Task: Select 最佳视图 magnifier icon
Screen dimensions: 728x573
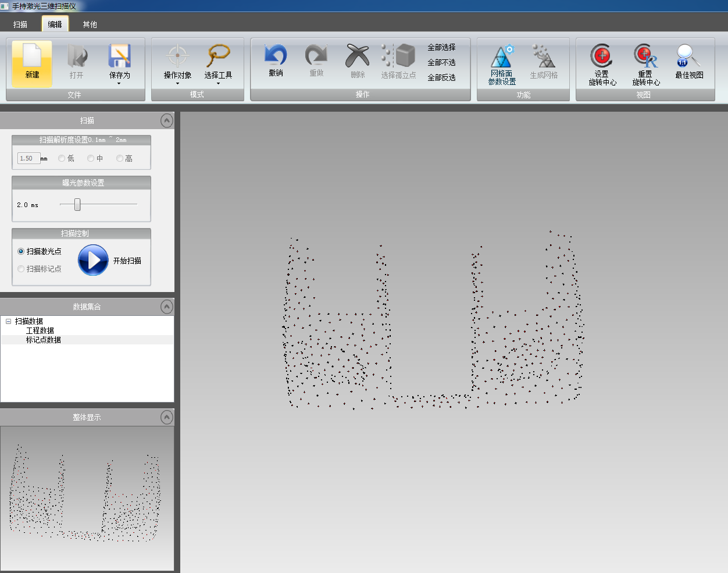Action: pyautogui.click(x=689, y=56)
